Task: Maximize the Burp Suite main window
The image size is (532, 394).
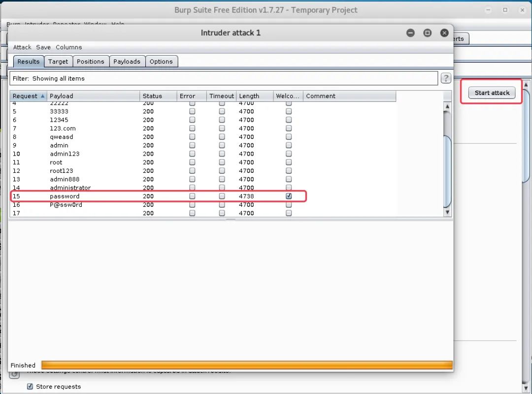Action: 505,10
